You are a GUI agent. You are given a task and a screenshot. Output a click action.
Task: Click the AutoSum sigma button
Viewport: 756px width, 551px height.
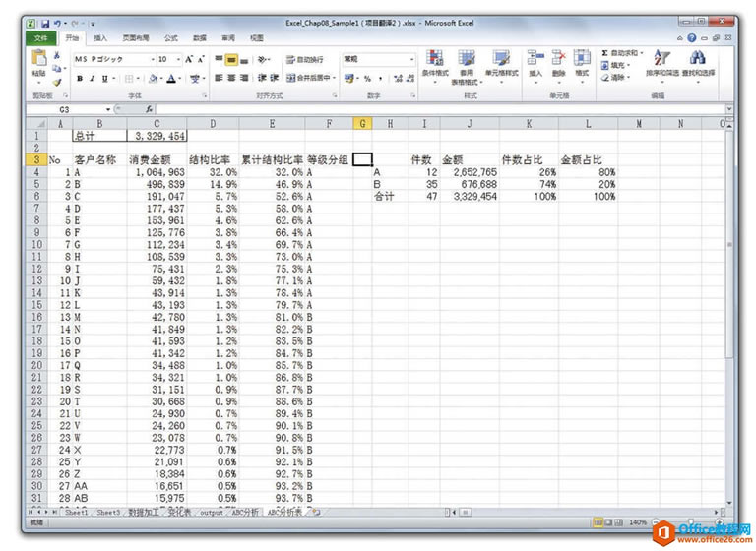point(622,53)
